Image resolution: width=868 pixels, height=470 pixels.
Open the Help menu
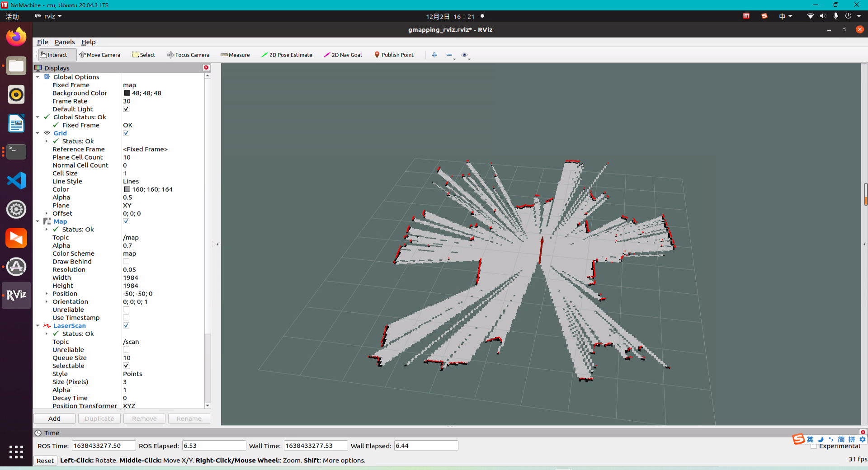coord(88,42)
